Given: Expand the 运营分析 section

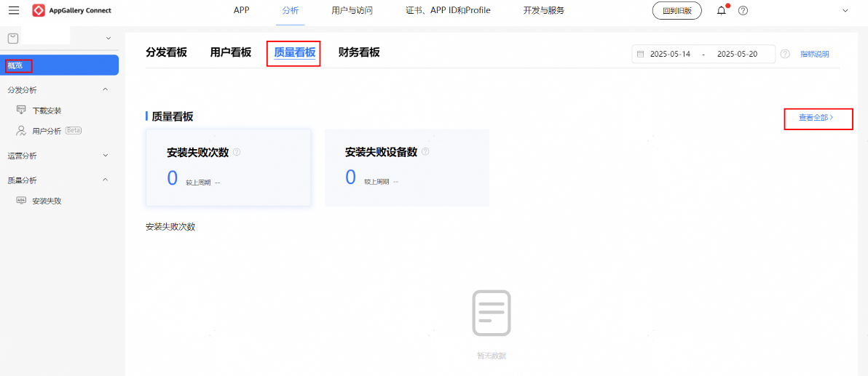Looking at the screenshot, I should [106, 156].
